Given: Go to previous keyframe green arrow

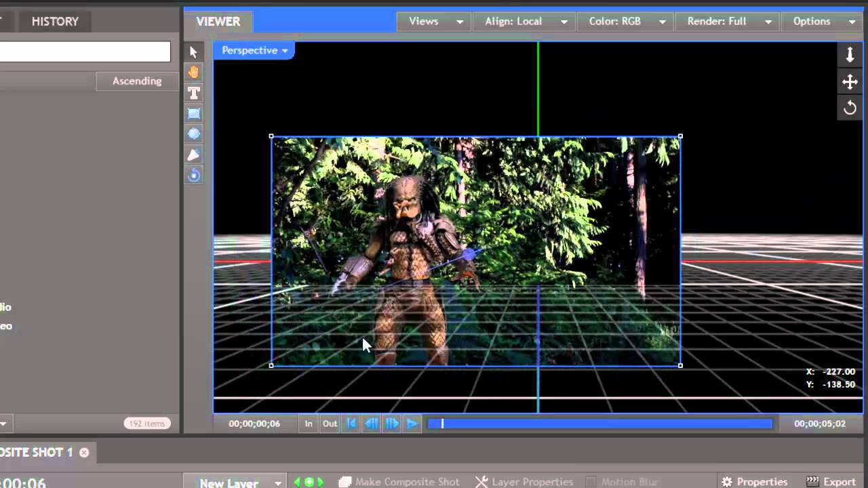Looking at the screenshot, I should [x=297, y=482].
